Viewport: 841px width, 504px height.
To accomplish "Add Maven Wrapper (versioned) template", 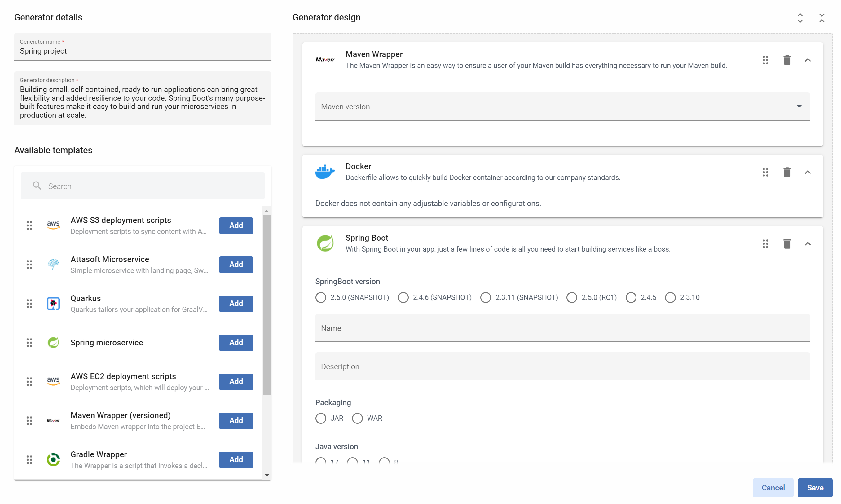I will tap(236, 420).
